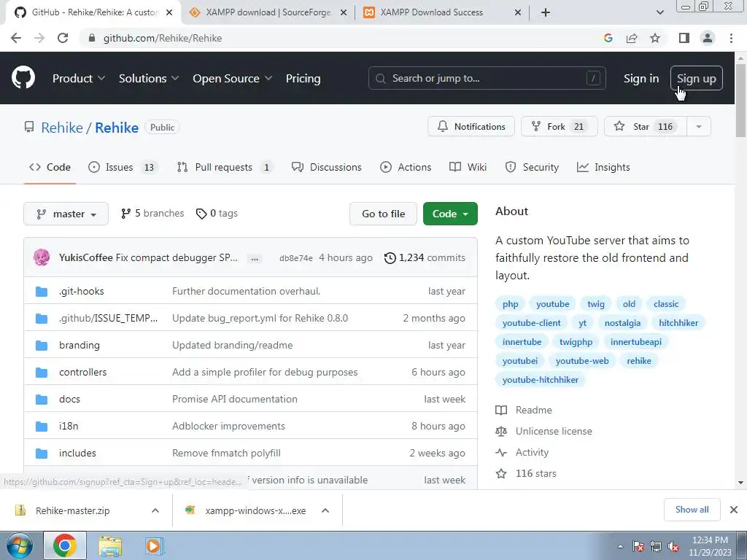This screenshot has height=560, width=747.
Task: Open the Discussions tab
Action: click(x=327, y=167)
